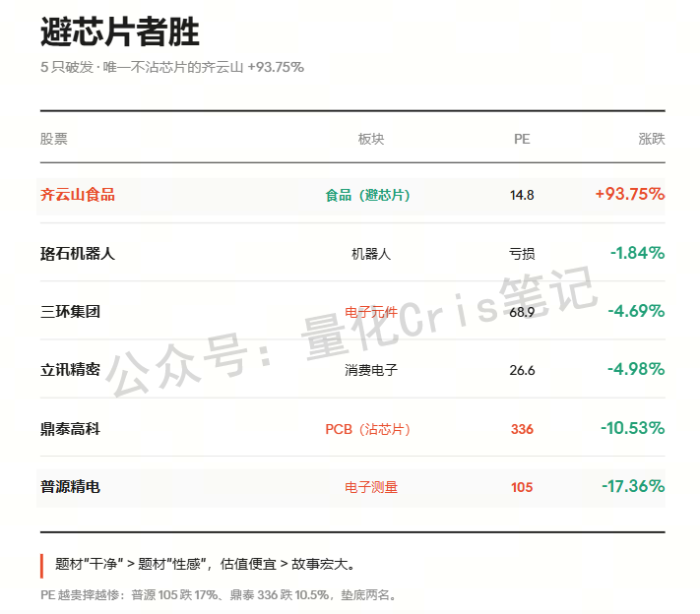Click the PE column header
The image size is (700, 614).
tap(522, 139)
